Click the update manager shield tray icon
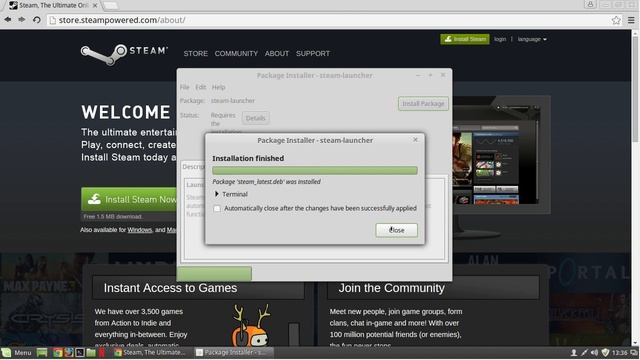 point(605,353)
